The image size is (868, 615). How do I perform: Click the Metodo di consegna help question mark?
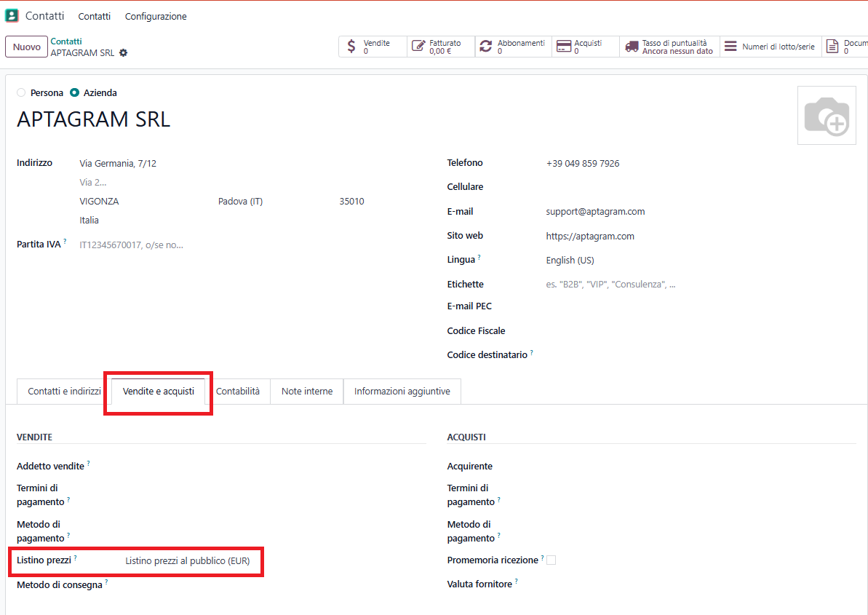[x=106, y=582]
